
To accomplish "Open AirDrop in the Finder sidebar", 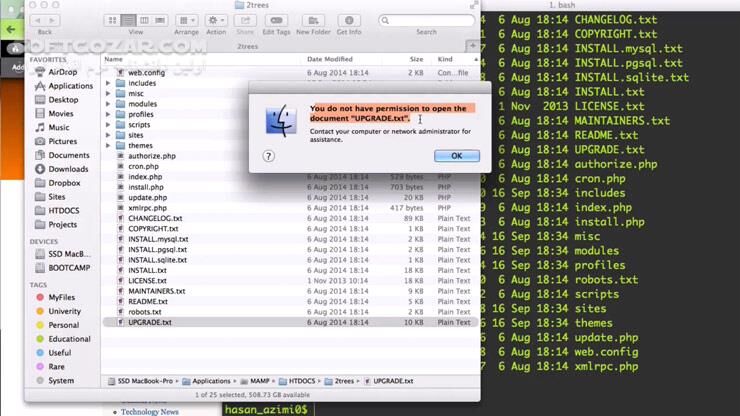I will tap(62, 72).
